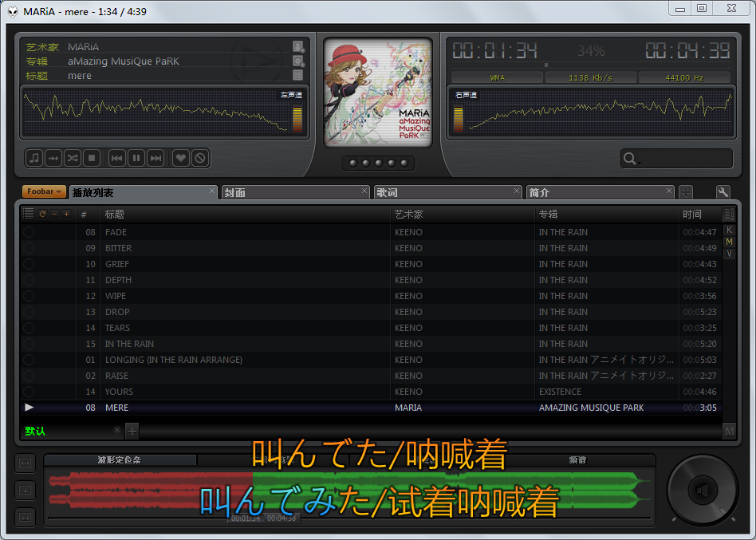This screenshot has width=756, height=540.
Task: Sort by the 标题 column header
Action: tap(246, 214)
